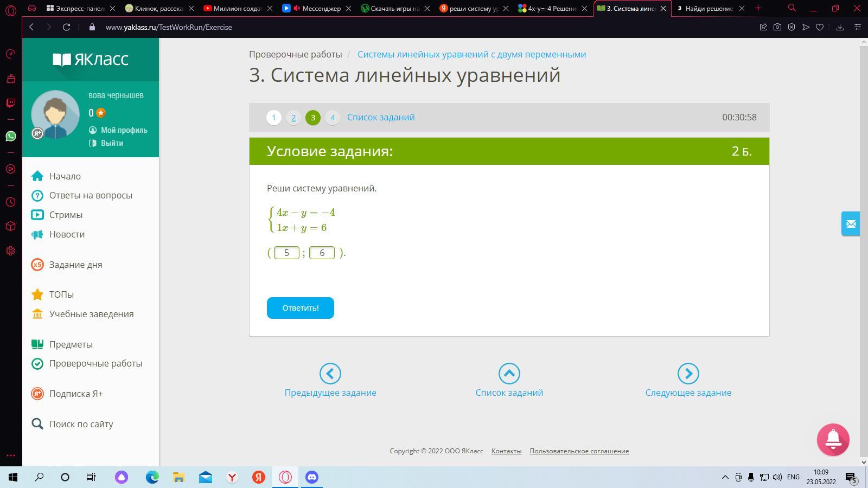
Task: Switch ENG input language in tray
Action: click(793, 477)
